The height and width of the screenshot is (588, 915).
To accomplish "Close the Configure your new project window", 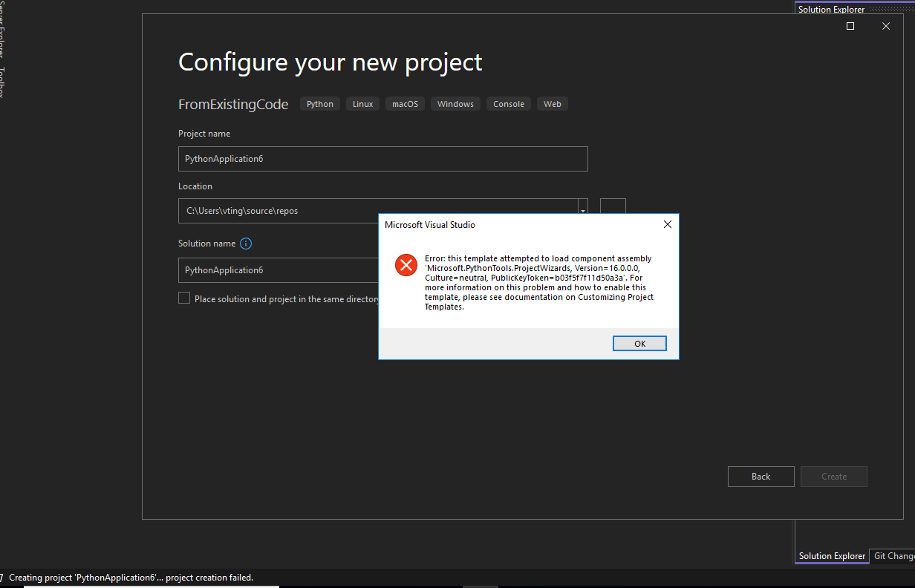I will 886,26.
